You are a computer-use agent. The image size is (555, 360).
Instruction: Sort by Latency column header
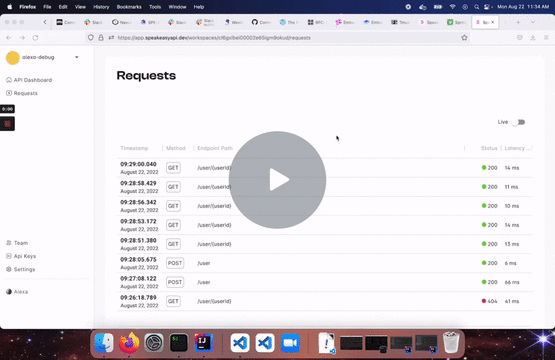(x=517, y=148)
